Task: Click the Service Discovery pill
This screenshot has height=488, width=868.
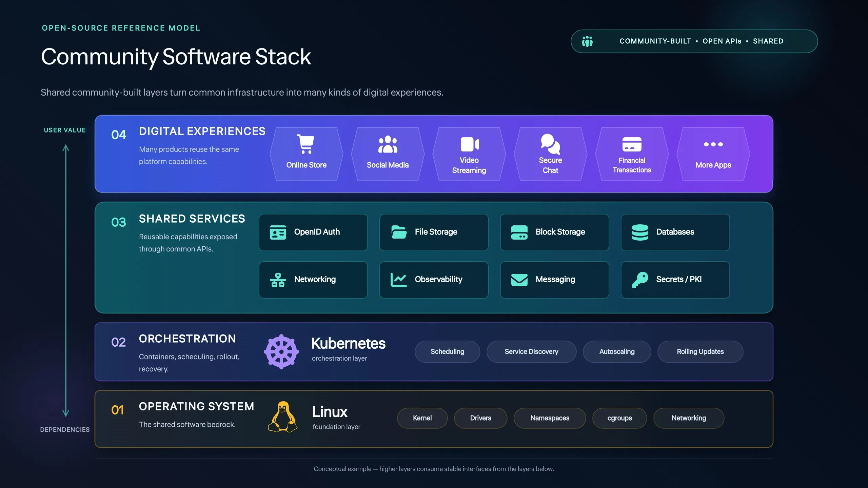Action: pos(531,352)
